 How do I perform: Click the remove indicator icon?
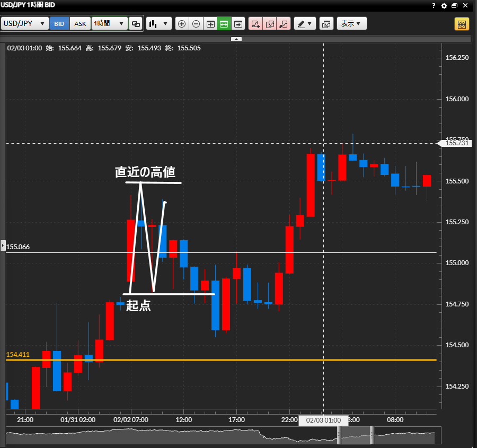284,24
